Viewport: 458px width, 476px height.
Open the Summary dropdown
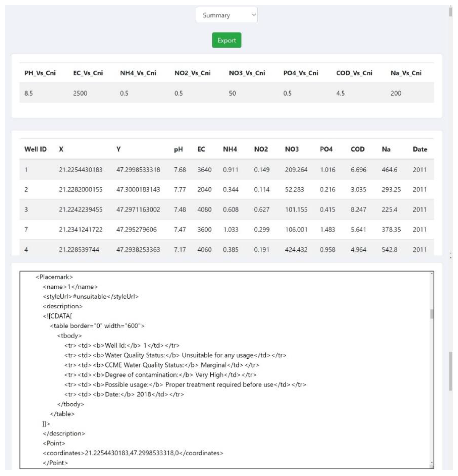pyautogui.click(x=226, y=15)
